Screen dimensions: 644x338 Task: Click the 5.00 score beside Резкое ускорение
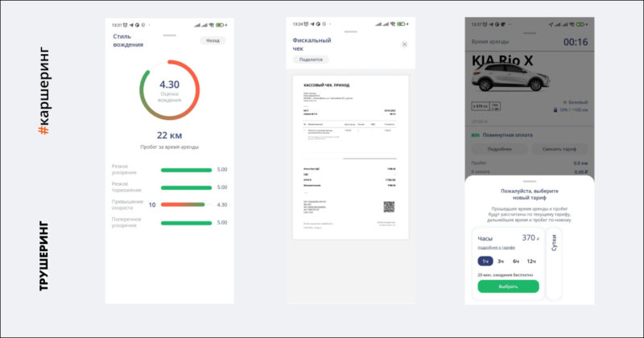[222, 170]
